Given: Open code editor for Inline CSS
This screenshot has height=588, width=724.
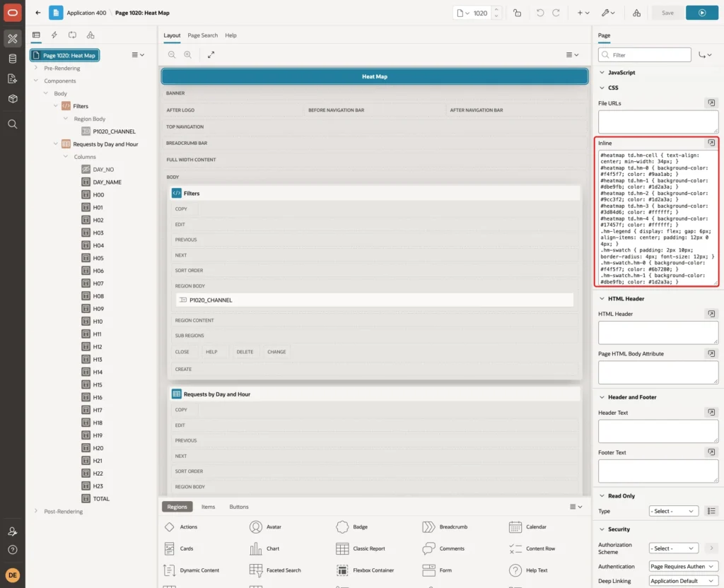Looking at the screenshot, I should (711, 143).
